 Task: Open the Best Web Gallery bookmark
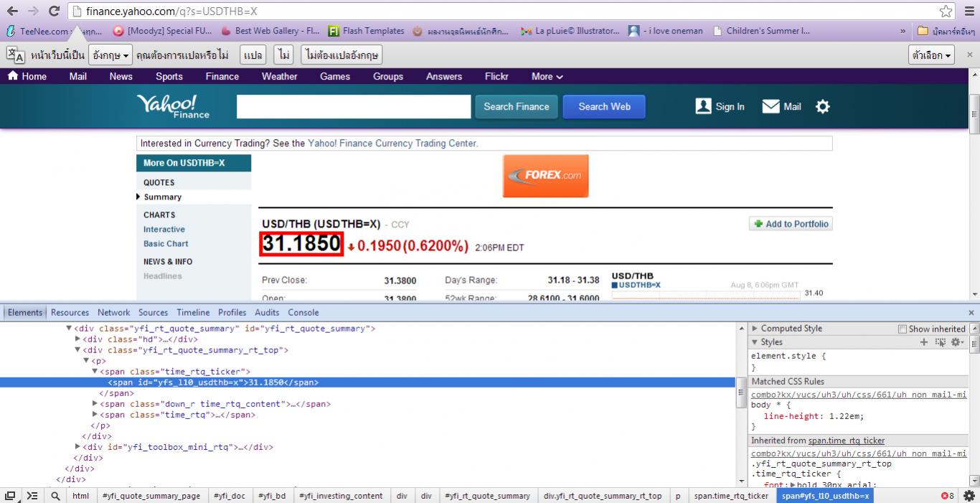coord(270,31)
